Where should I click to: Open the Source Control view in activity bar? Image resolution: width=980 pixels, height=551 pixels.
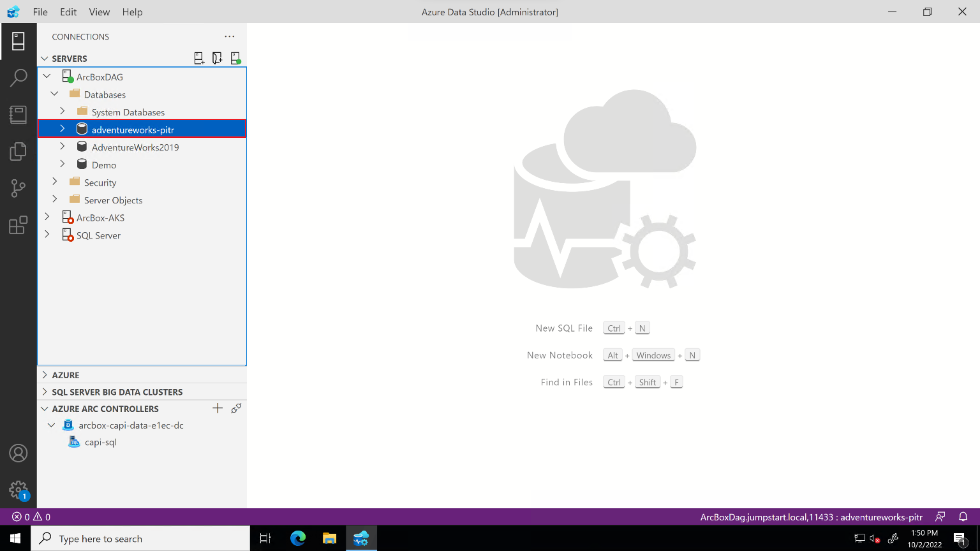[x=18, y=188]
